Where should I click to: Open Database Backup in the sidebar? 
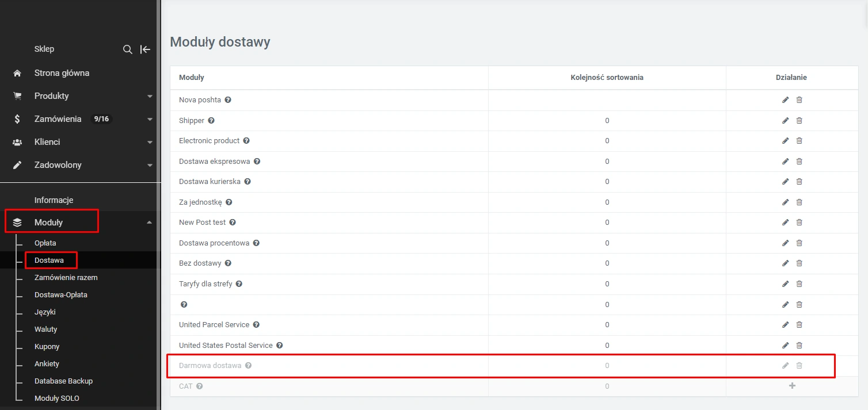63,381
